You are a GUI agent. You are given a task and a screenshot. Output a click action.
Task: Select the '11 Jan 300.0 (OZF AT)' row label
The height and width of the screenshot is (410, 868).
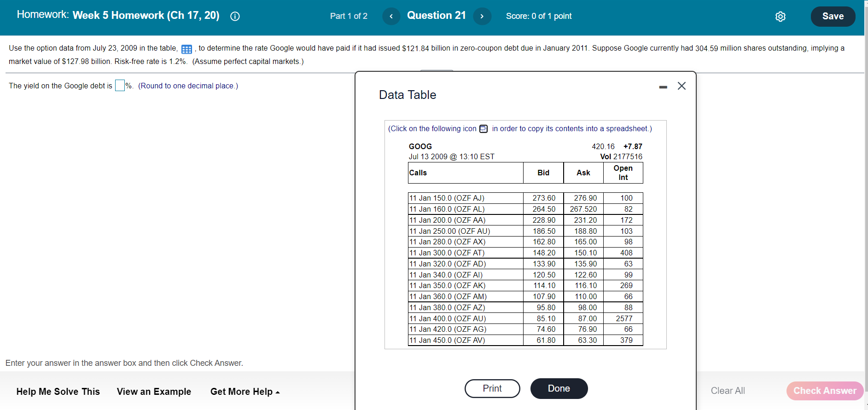[x=447, y=253]
